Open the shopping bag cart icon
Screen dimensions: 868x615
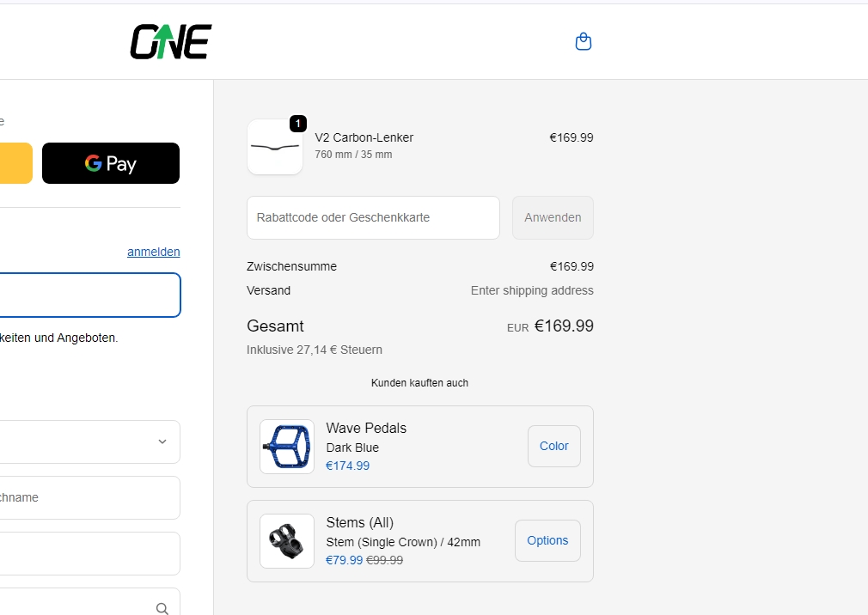(583, 42)
